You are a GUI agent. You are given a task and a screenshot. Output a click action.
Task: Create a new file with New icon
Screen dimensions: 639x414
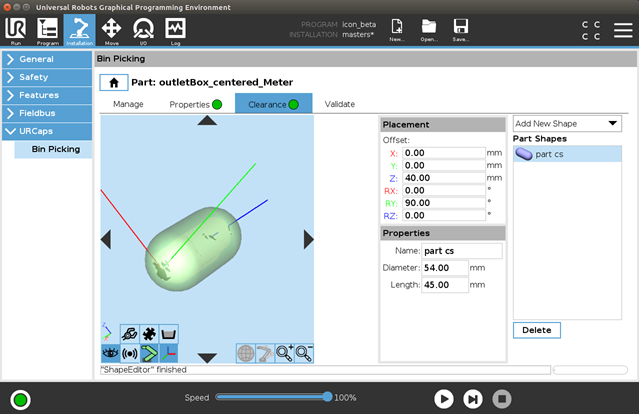tap(397, 30)
